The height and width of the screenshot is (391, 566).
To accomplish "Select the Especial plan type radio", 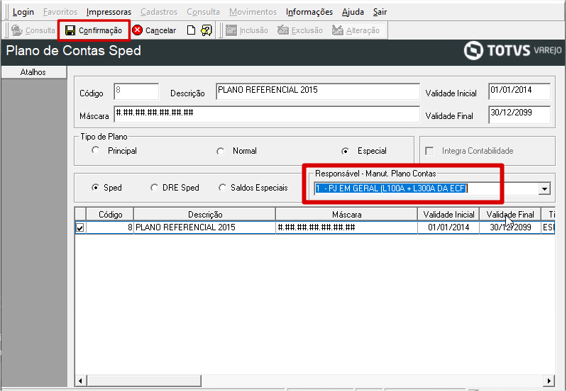I will click(x=345, y=151).
